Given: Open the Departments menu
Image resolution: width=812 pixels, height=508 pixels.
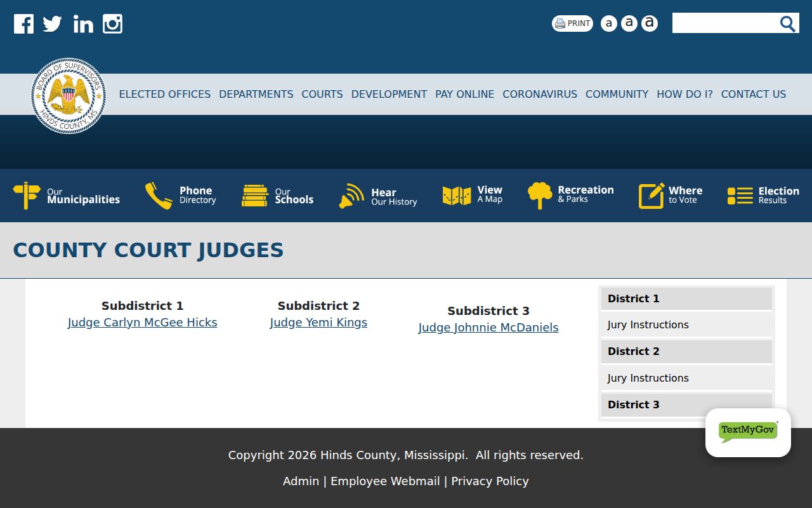Looking at the screenshot, I should tap(256, 94).
